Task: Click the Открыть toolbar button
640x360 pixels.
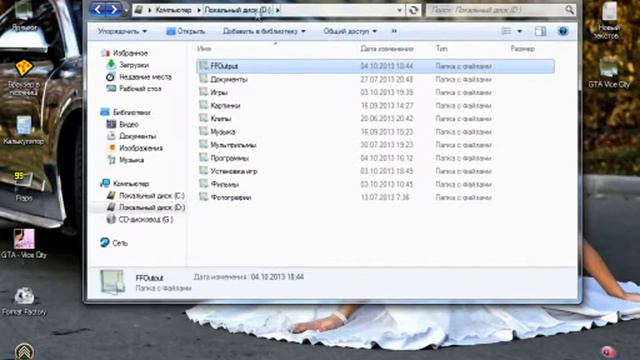Action: (186, 31)
